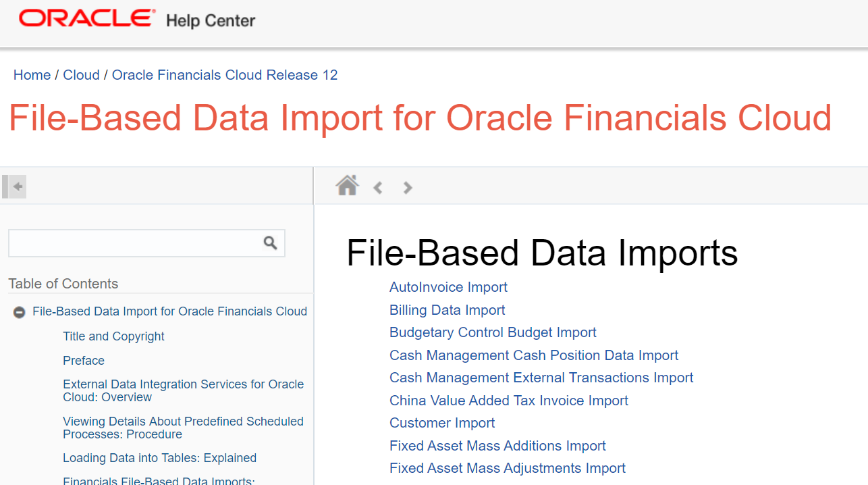Viewport: 868px width, 485px height.
Task: Open External Data Integration Services overview
Action: coord(184,390)
